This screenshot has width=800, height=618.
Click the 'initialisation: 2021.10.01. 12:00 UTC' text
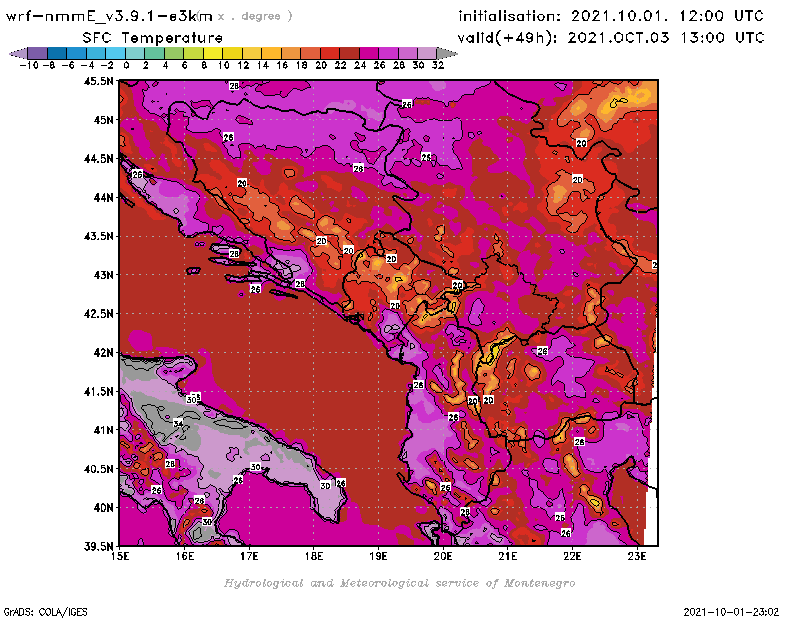point(611,16)
